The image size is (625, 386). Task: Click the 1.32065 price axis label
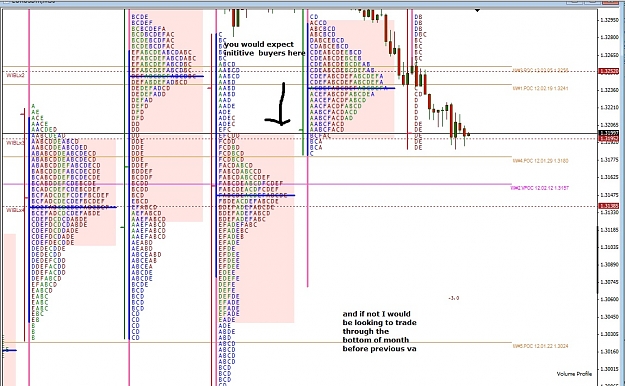coord(610,125)
